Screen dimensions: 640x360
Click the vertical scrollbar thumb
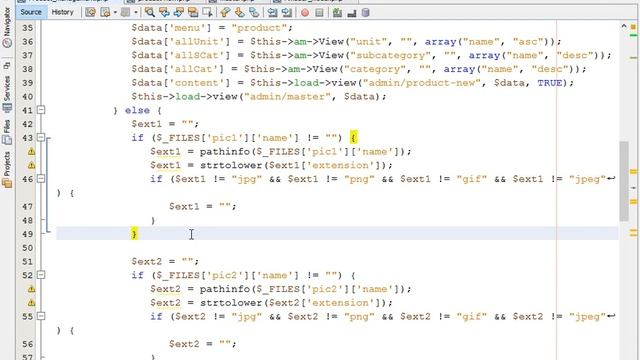pos(624,180)
